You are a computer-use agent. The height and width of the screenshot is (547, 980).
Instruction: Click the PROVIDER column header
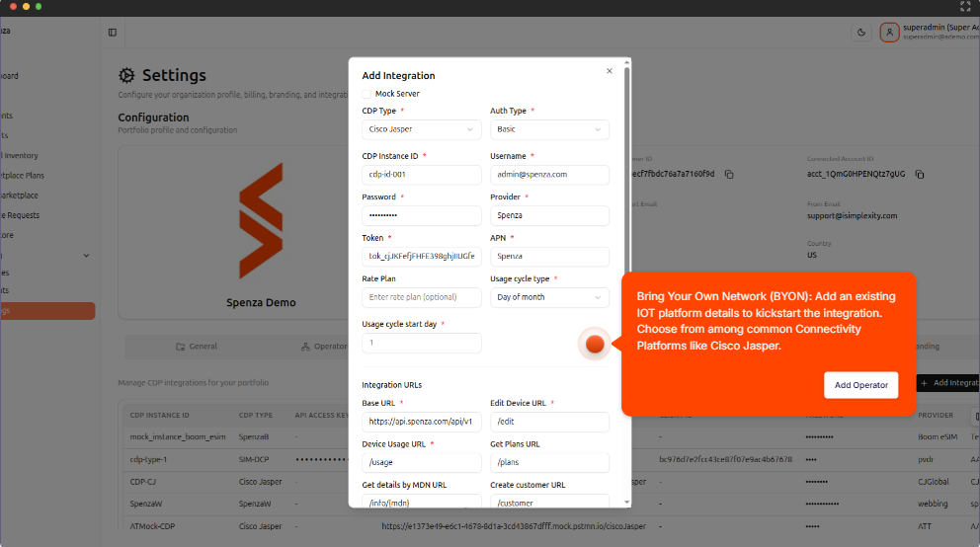click(936, 416)
